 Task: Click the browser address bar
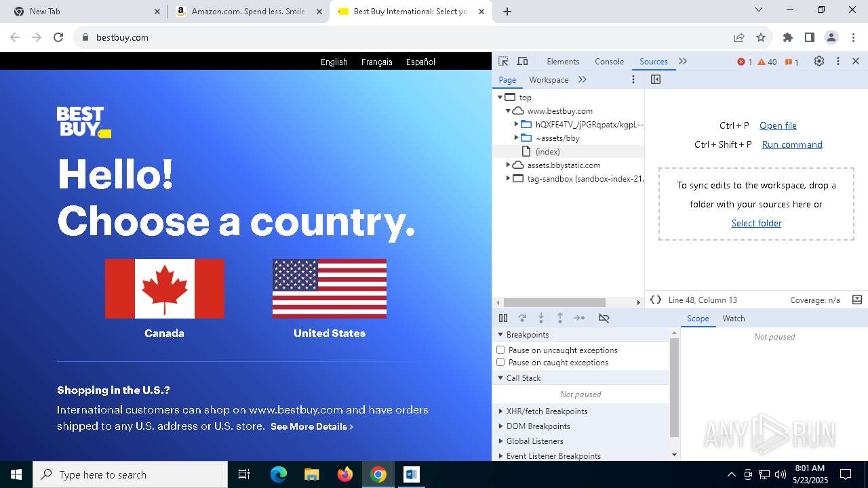[407, 37]
